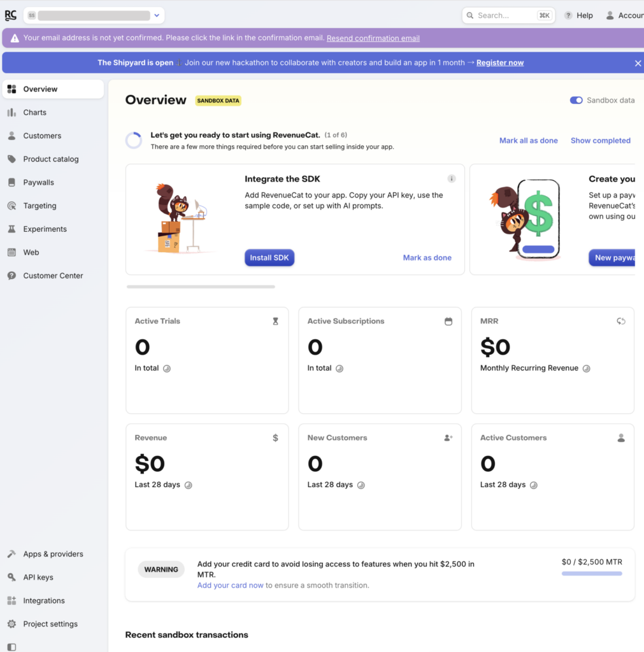Screen dimensions: 644x652
Task: Click the calendar icon on Active Subscriptions card
Action: click(448, 322)
